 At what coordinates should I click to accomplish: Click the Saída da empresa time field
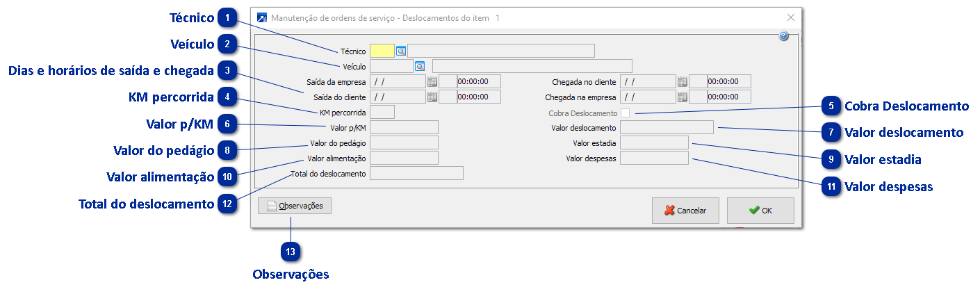click(x=478, y=81)
